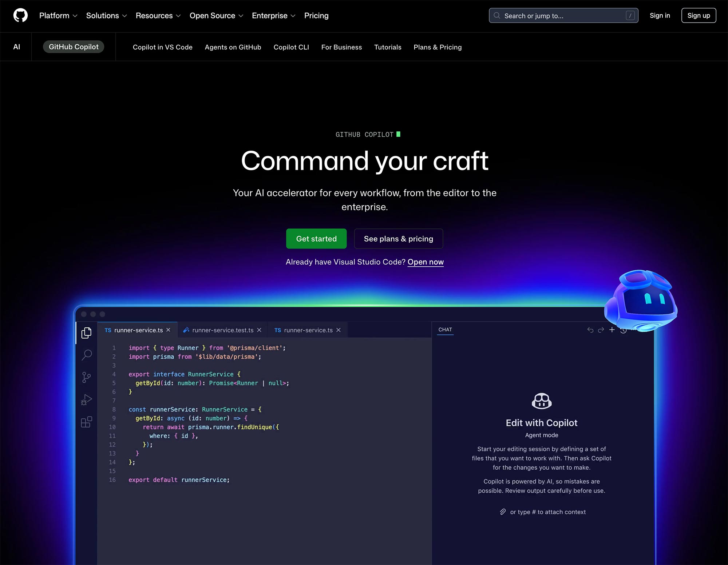Click See plans & pricing button
The width and height of the screenshot is (728, 565).
(399, 239)
